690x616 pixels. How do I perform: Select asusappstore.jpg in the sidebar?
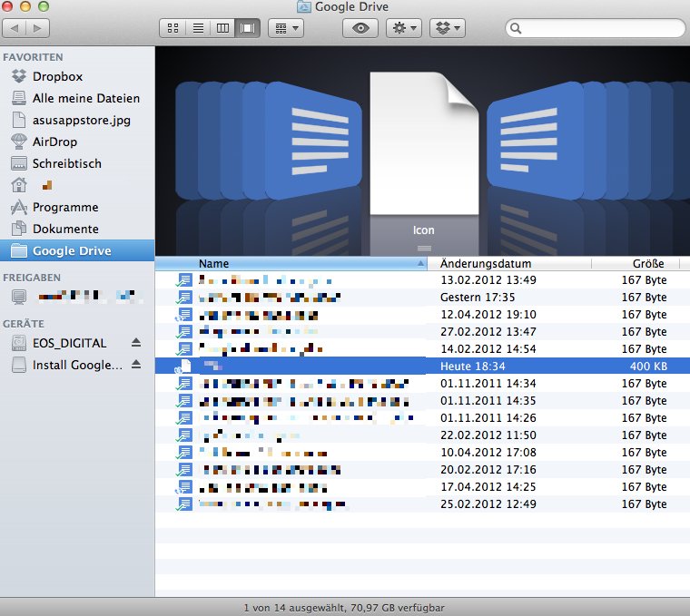coord(77,120)
